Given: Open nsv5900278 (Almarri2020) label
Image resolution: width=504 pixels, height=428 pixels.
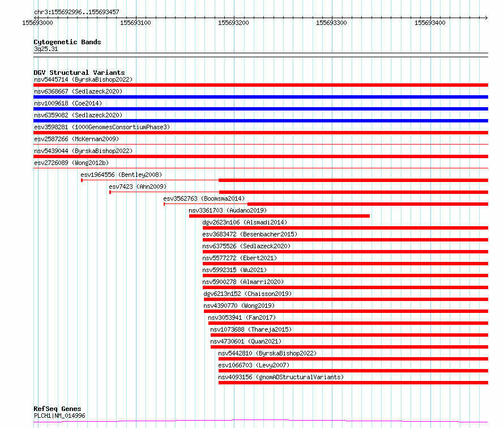Looking at the screenshot, I should tap(243, 282).
